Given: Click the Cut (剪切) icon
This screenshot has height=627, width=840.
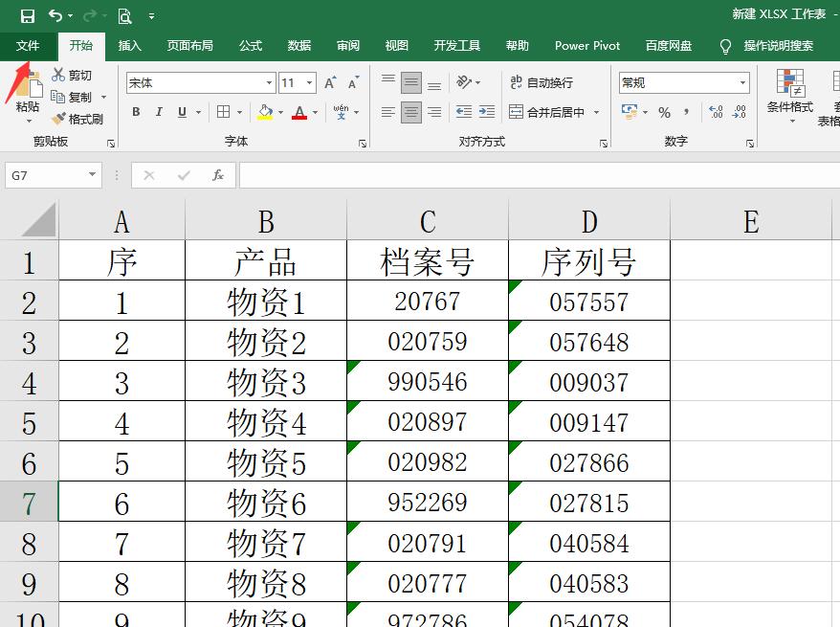Looking at the screenshot, I should 58,76.
